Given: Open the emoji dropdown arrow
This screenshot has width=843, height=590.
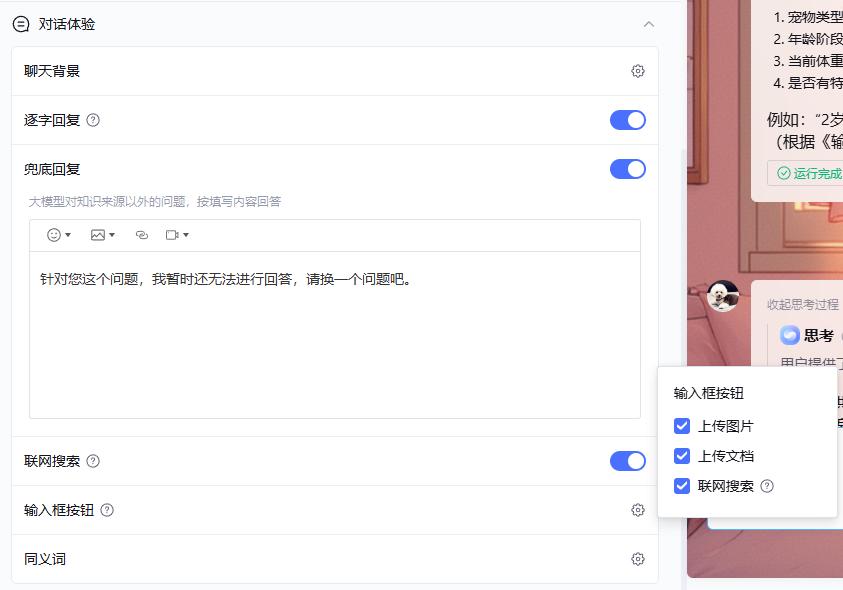Looking at the screenshot, I should [x=70, y=235].
